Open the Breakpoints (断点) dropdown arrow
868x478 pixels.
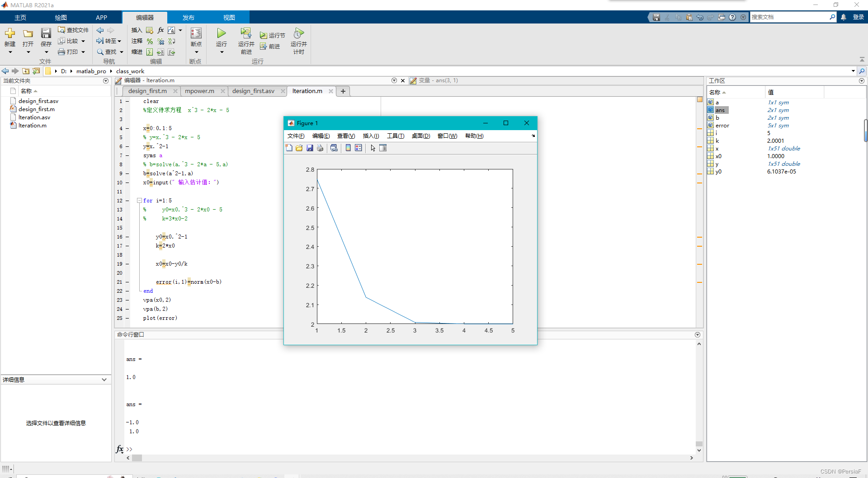coord(196,52)
